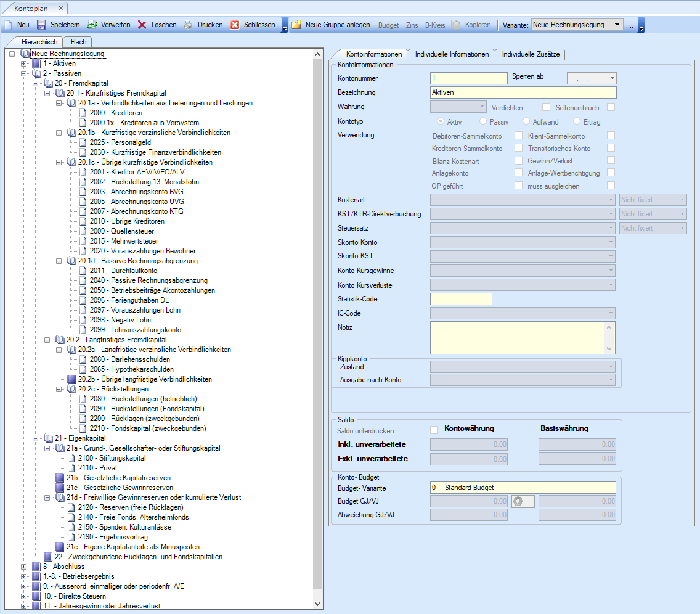Click the root book icon of Neue Rechnungslegung
The image size is (700, 614).
[x=25, y=54]
